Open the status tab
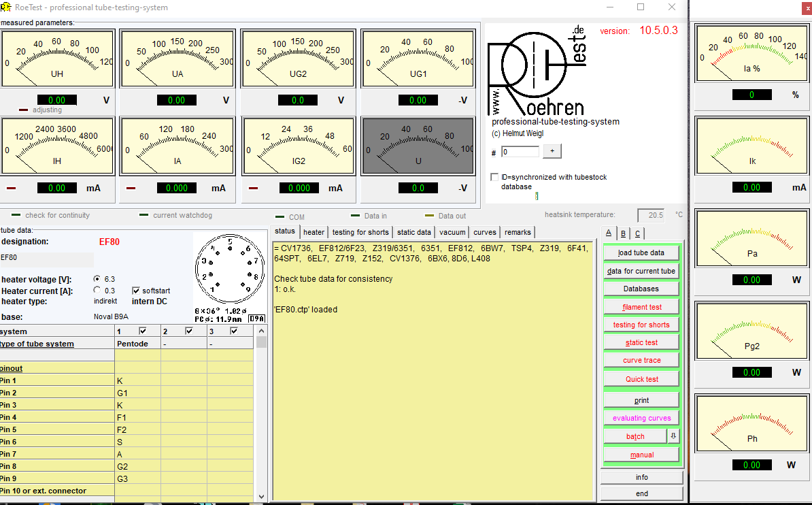This screenshot has width=812, height=505. [x=285, y=231]
